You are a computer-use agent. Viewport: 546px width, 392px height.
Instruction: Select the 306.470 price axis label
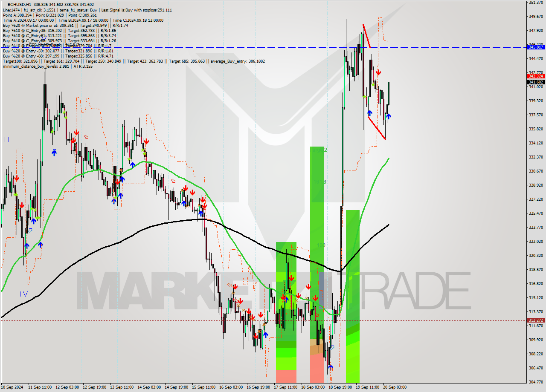(536, 368)
